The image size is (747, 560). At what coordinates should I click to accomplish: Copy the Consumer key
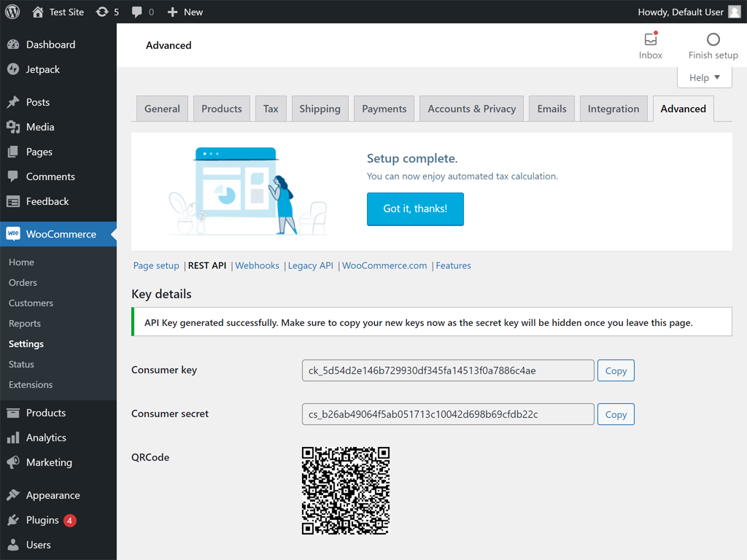click(616, 370)
